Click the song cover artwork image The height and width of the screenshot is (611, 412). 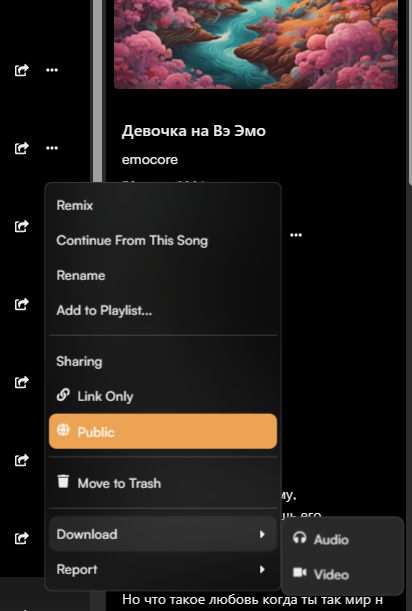tap(256, 44)
